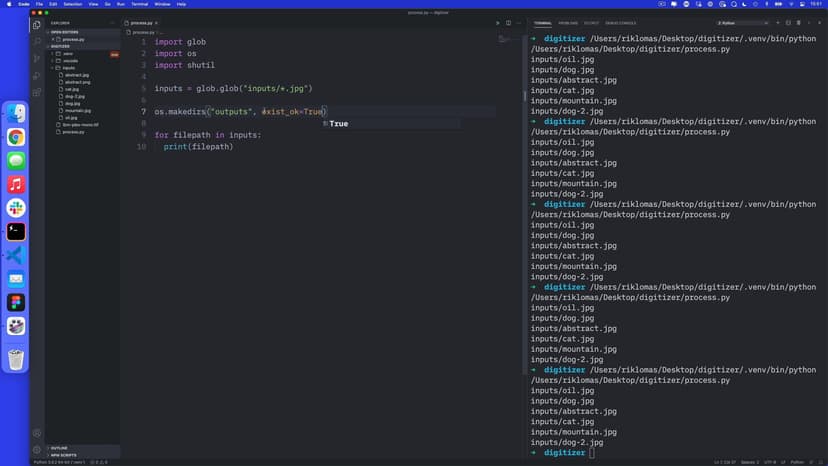Screen dimensions: 828x466
Task: Collapse the inputs folder in Explorer
Action: [68, 67]
